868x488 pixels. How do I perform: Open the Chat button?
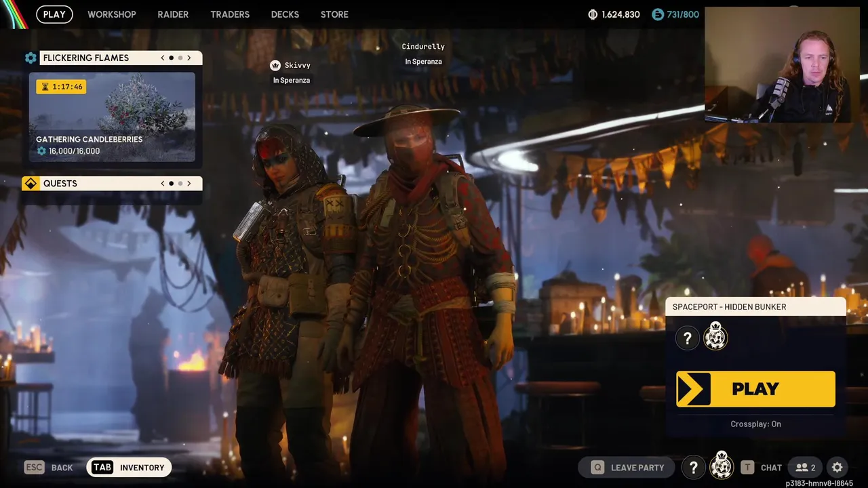coord(762,468)
